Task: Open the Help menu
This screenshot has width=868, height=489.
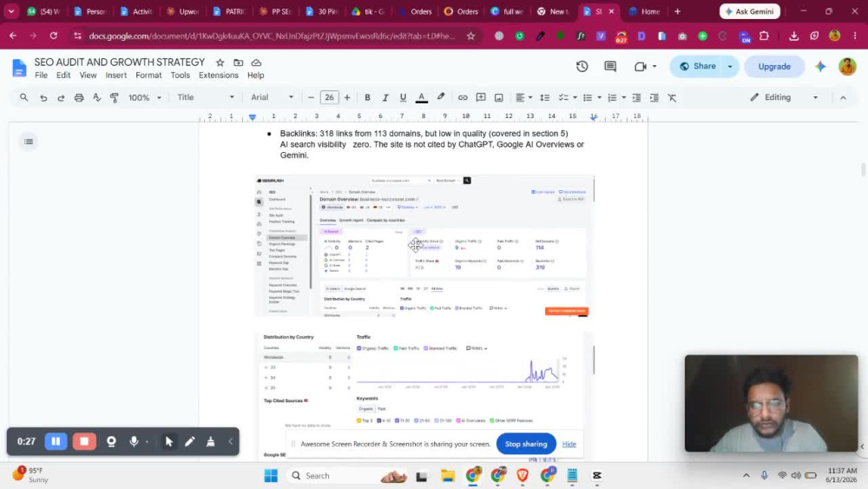Action: (255, 76)
